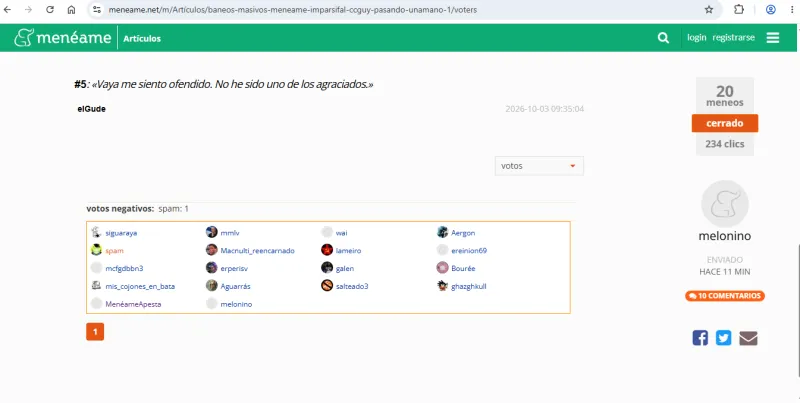
Task: Click the 20 meneos counter
Action: (x=724, y=95)
